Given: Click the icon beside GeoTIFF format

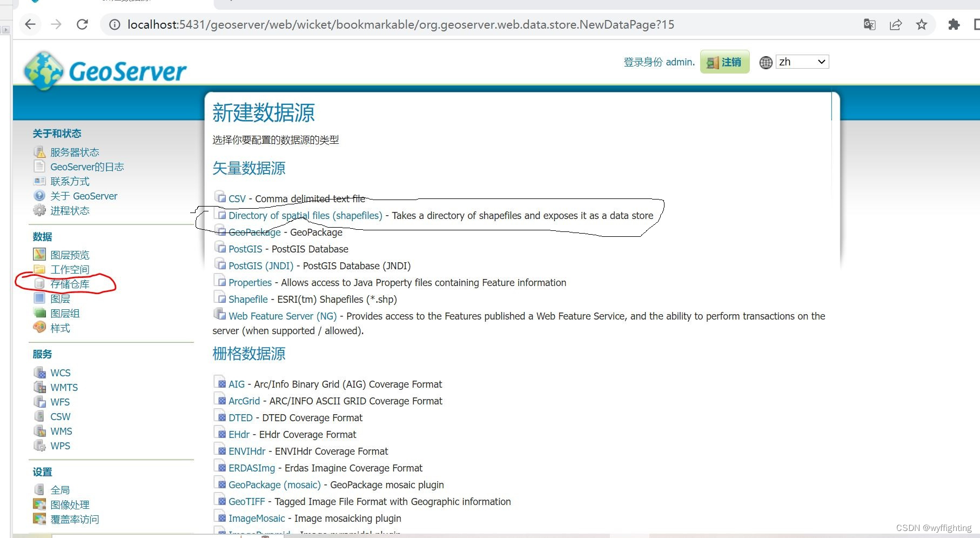Looking at the screenshot, I should pos(220,500).
